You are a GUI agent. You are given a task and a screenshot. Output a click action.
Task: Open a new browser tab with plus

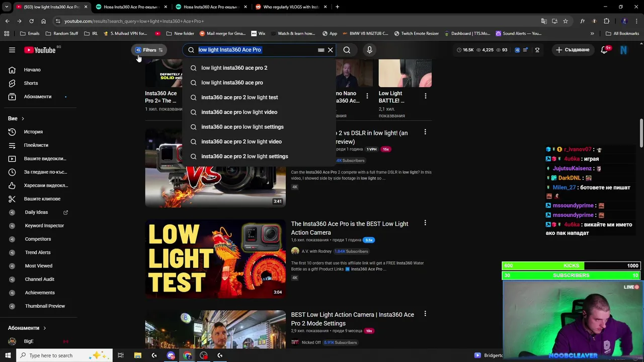coord(337,7)
